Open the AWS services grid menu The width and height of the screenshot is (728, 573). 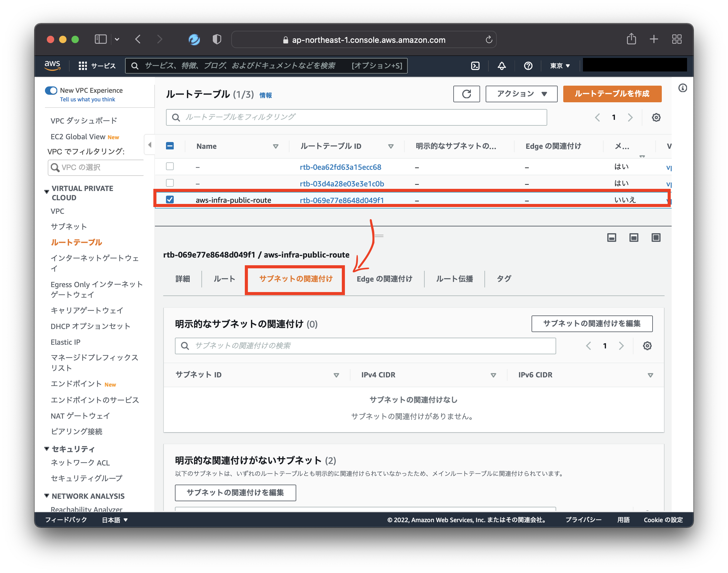coord(83,66)
